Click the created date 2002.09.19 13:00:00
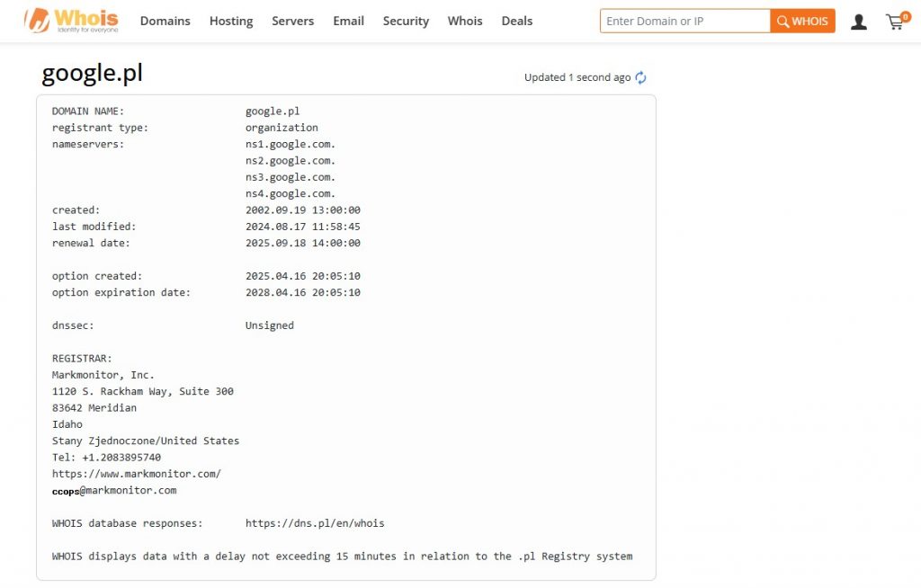The width and height of the screenshot is (921, 588). 302,209
